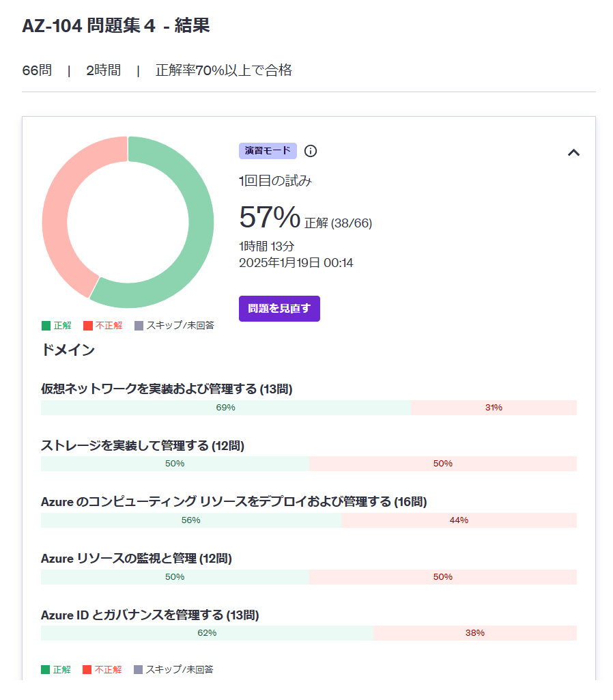Click the 38% incorrect bar for ID とガバナンス
613x700 pixels.
(x=475, y=633)
